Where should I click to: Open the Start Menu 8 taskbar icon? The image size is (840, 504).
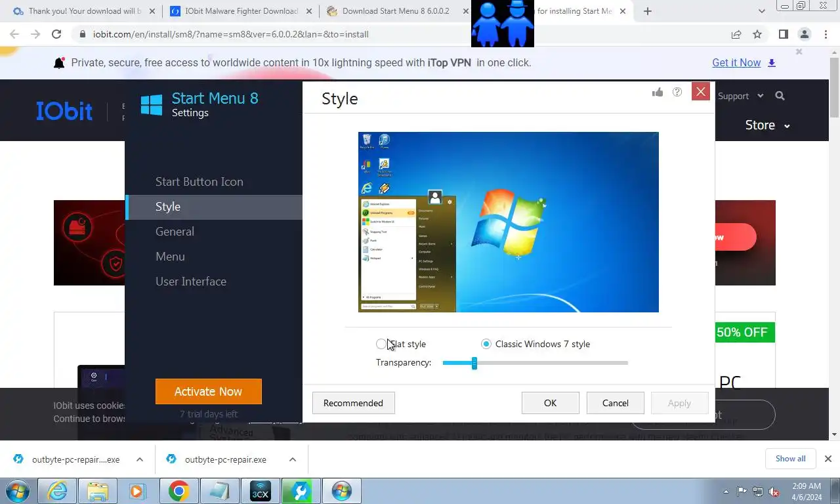[341, 491]
